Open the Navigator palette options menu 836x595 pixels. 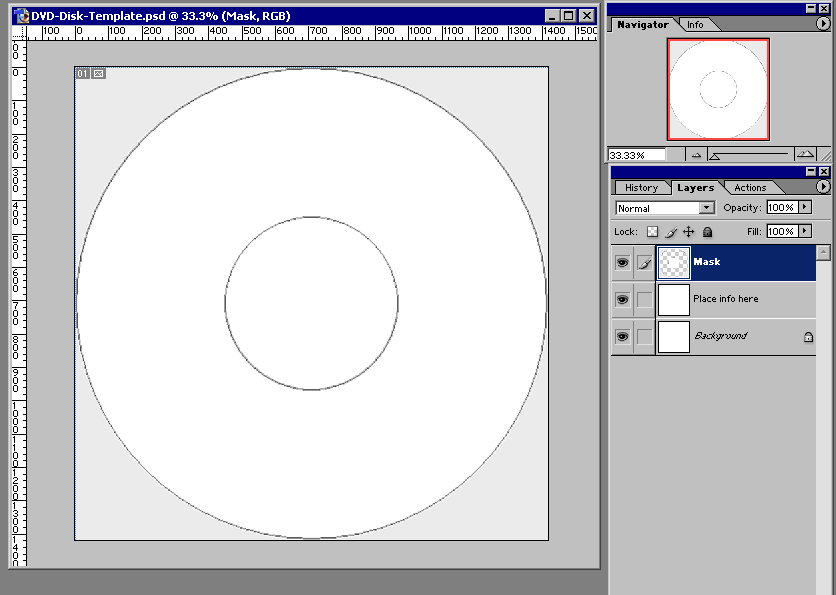[x=823, y=24]
